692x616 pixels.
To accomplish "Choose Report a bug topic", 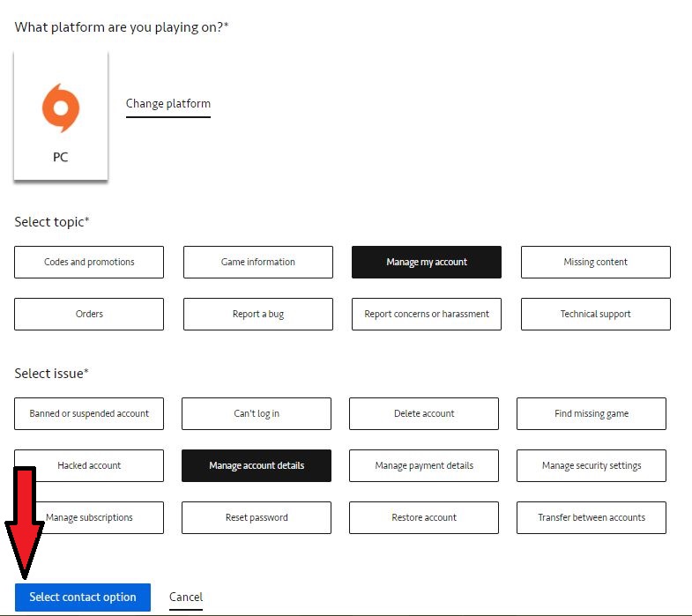I will click(x=258, y=315).
